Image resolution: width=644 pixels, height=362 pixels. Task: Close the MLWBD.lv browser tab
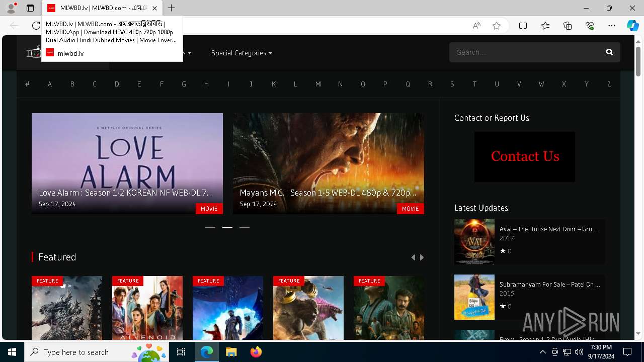click(x=154, y=8)
